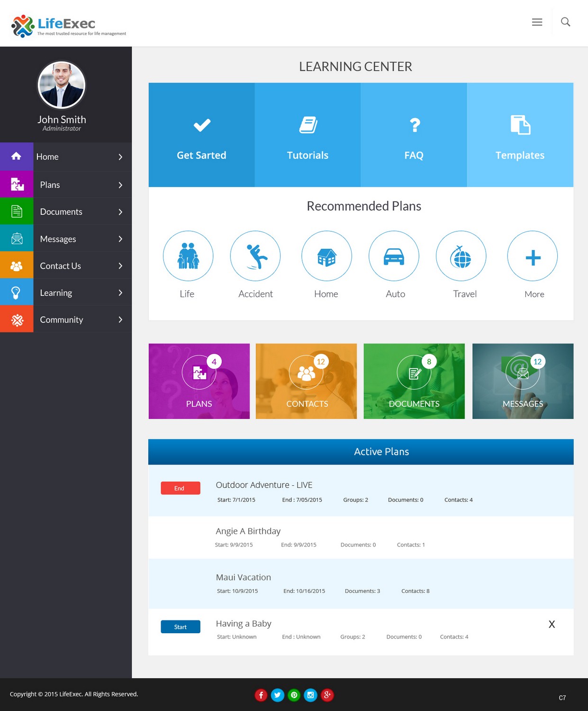Expand the Documents menu chevron

pos(120,212)
